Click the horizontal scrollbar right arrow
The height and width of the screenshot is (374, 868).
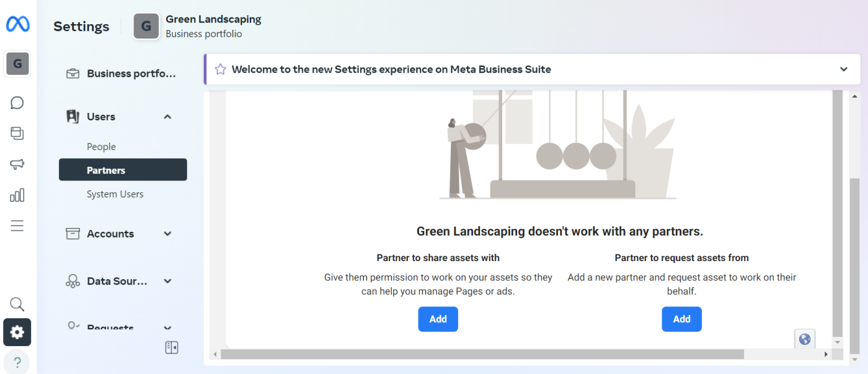(x=826, y=354)
